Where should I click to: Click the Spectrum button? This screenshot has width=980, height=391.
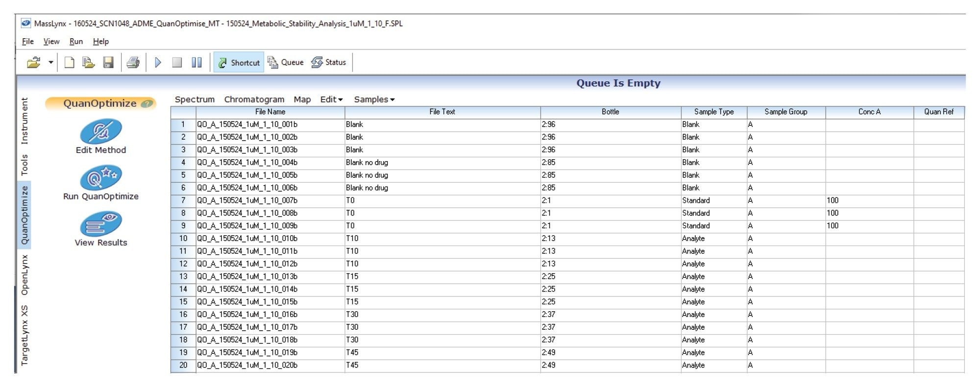(195, 99)
